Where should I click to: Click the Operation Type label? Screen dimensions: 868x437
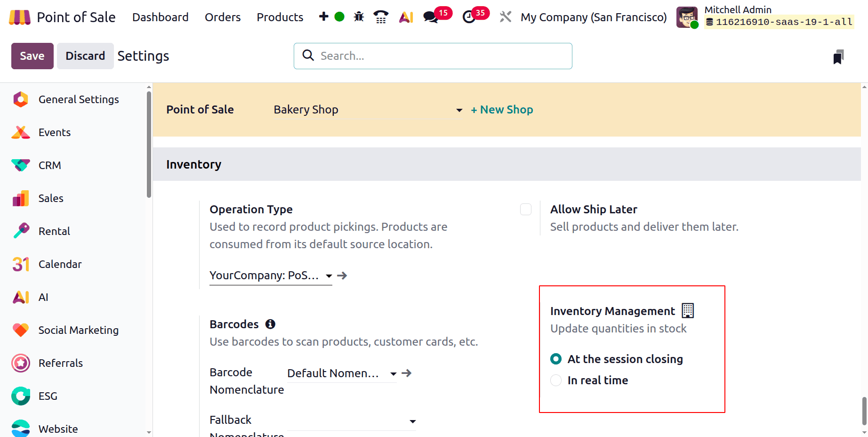[x=251, y=210]
